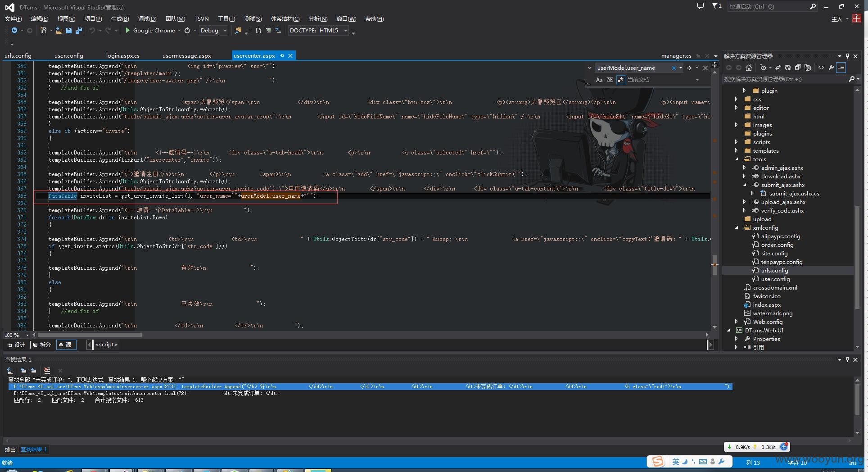Switch to the usermessage.aspx tab
The image size is (868, 472).
[186, 56]
